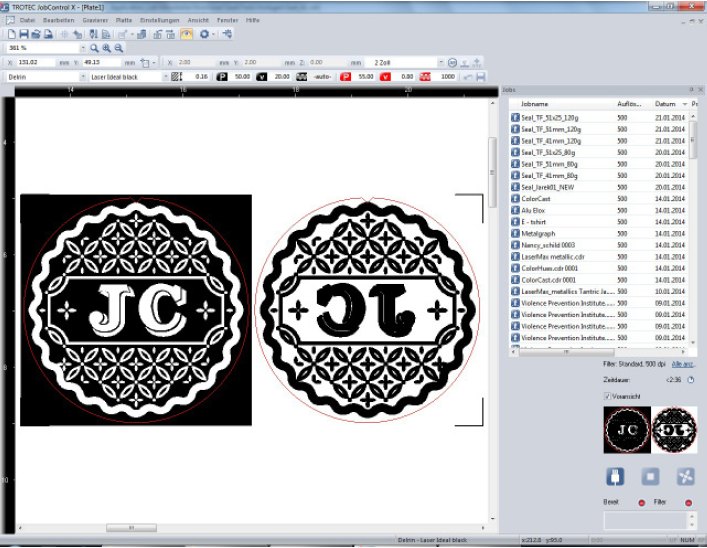Expand the Delrin material dropdown
This screenshot has height=548, width=707.
82,76
